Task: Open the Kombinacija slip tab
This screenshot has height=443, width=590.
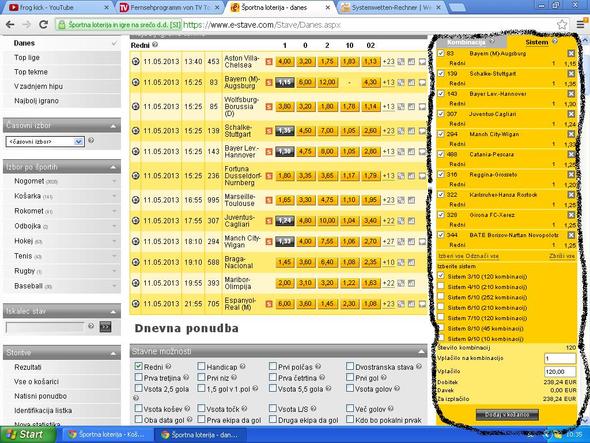Action: click(x=470, y=42)
